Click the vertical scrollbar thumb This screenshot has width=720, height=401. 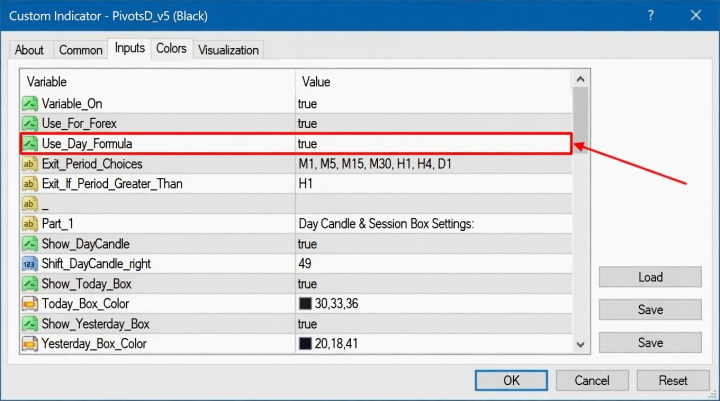[x=580, y=120]
